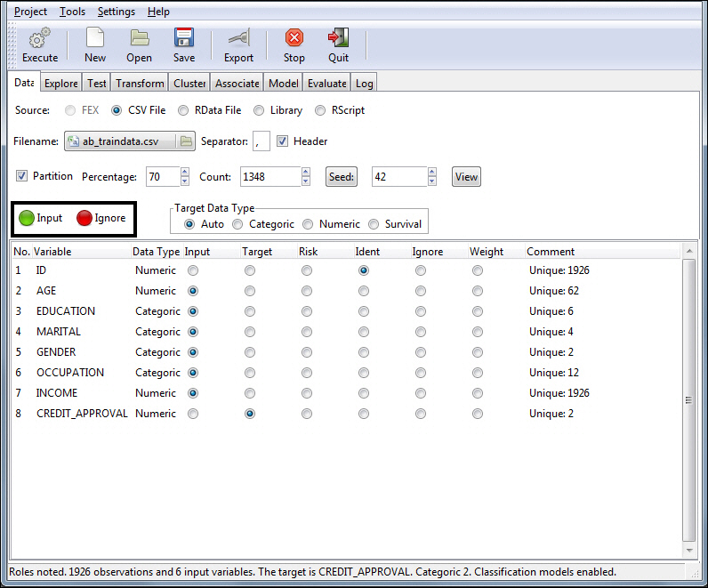Increase the Percentage spinner value
This screenshot has width=708, height=588.
(x=185, y=172)
